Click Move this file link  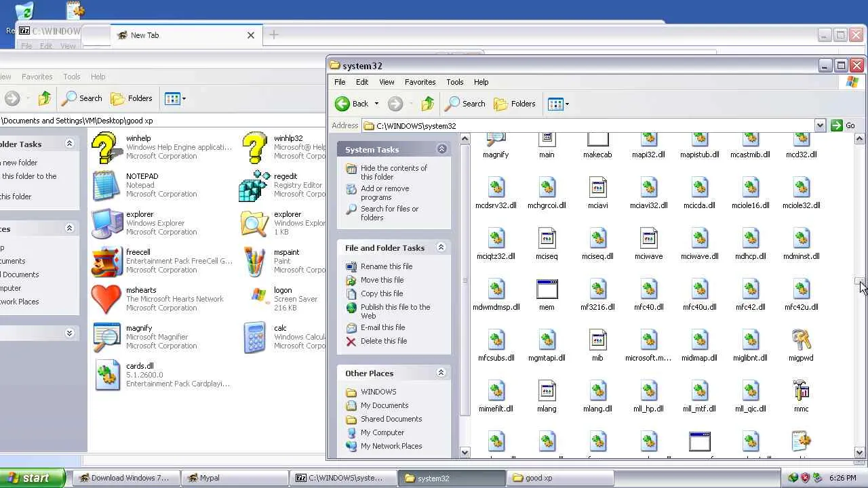(x=382, y=280)
